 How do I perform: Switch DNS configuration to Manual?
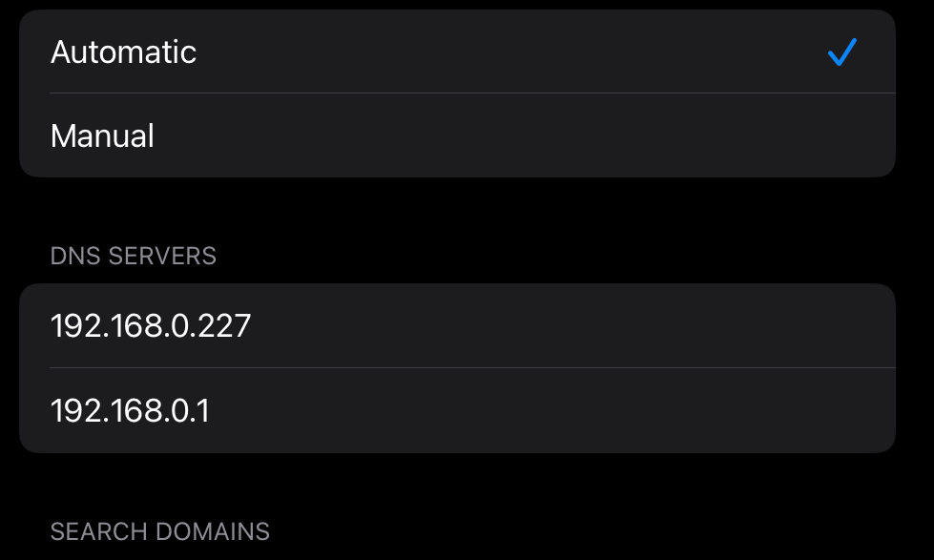point(458,135)
